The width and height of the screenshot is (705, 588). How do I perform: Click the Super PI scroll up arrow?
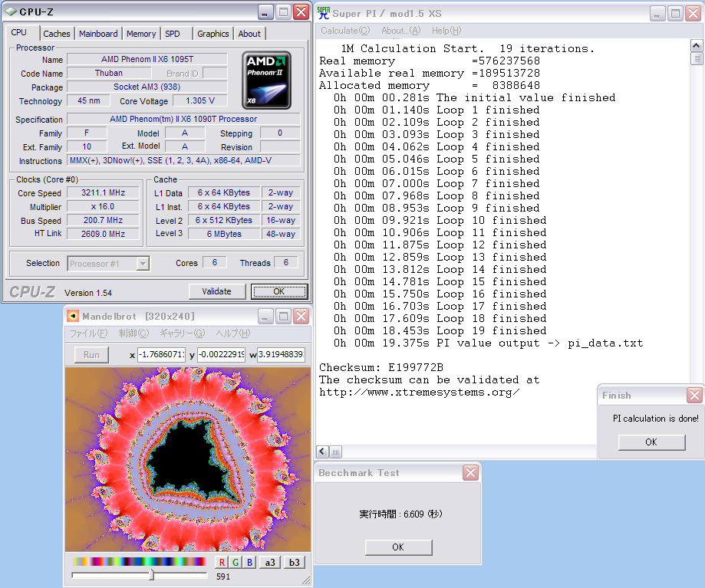point(696,46)
